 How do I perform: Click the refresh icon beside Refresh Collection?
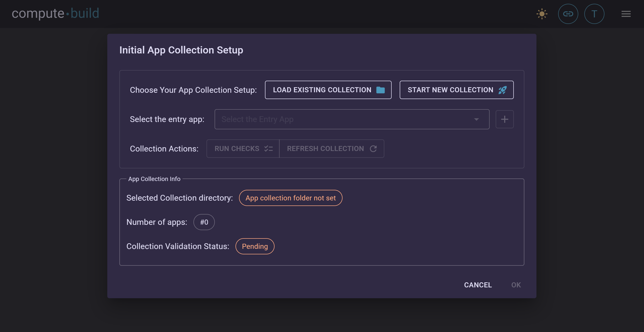[x=374, y=148]
